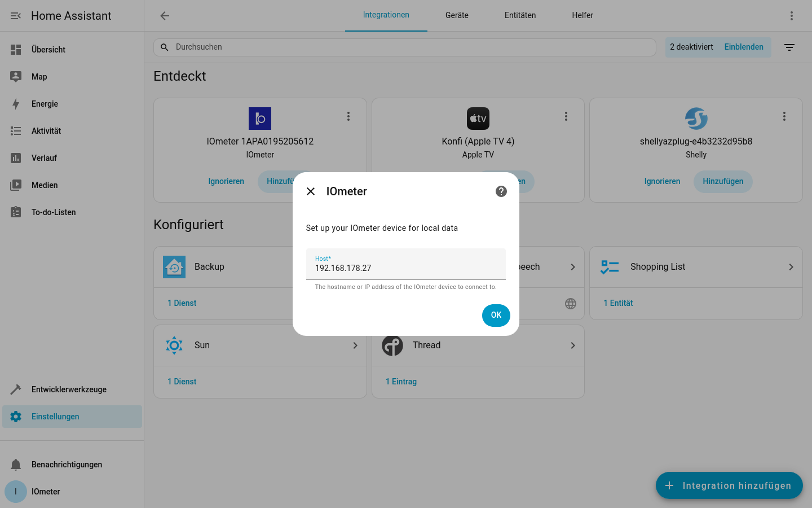Open Sun's 1 Dienst link
Image resolution: width=812 pixels, height=508 pixels.
(182, 382)
